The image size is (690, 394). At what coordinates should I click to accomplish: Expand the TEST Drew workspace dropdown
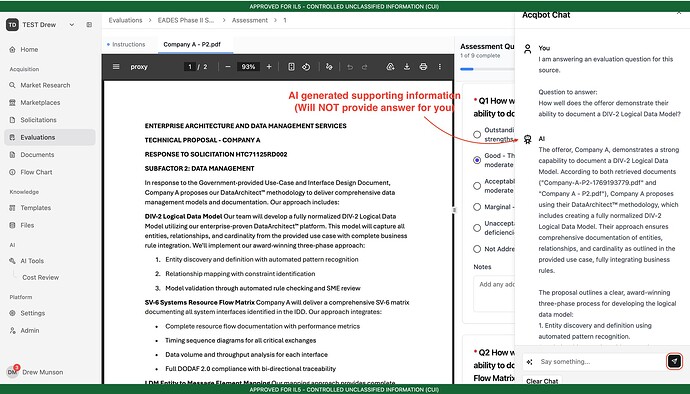point(72,25)
